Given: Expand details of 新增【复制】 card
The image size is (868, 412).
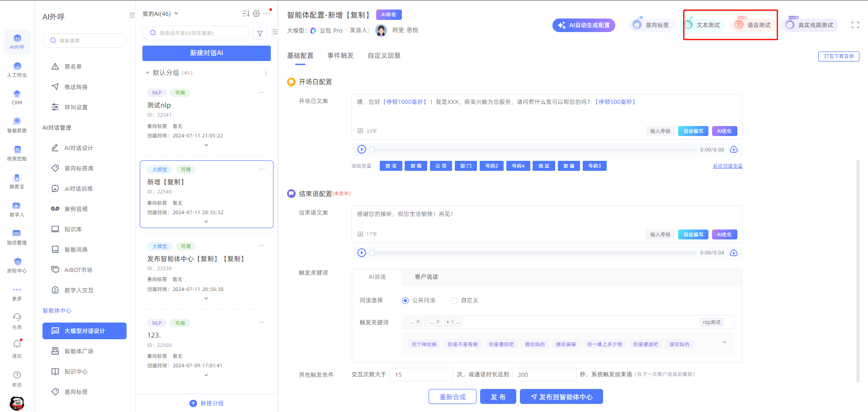Looking at the screenshot, I should pos(206,221).
